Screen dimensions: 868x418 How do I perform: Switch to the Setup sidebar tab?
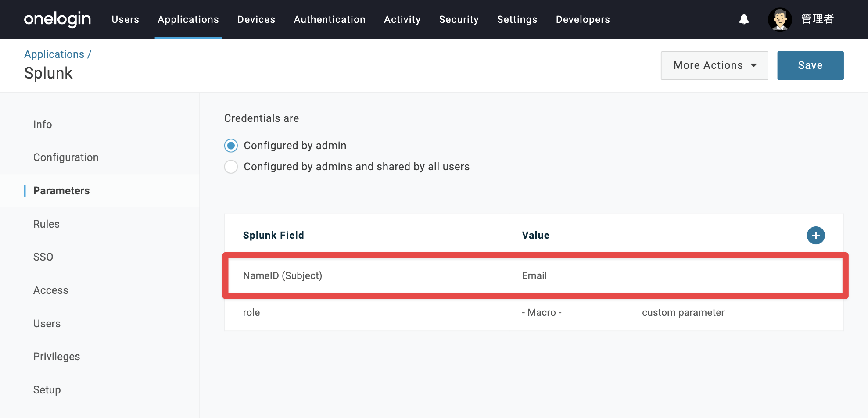tap(47, 390)
